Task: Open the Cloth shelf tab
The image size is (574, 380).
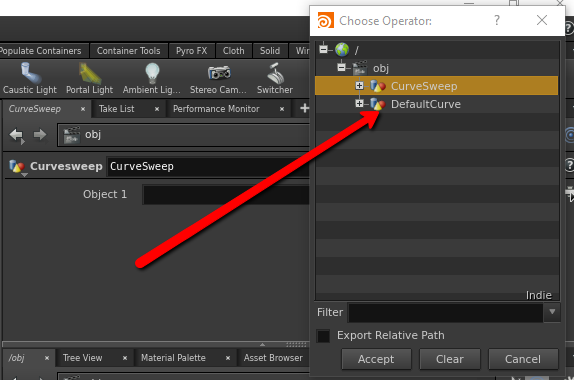Action: tap(234, 51)
